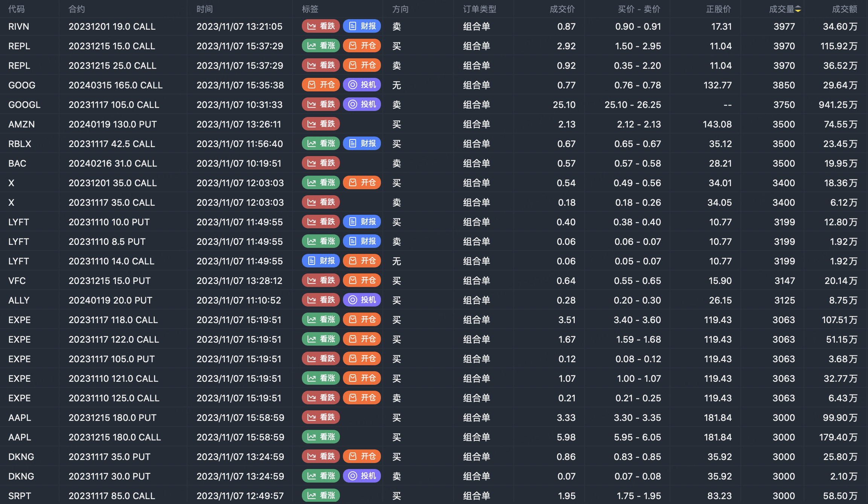This screenshot has width=868, height=504.
Task: Select the AMZN ticker code
Action: 21,124
